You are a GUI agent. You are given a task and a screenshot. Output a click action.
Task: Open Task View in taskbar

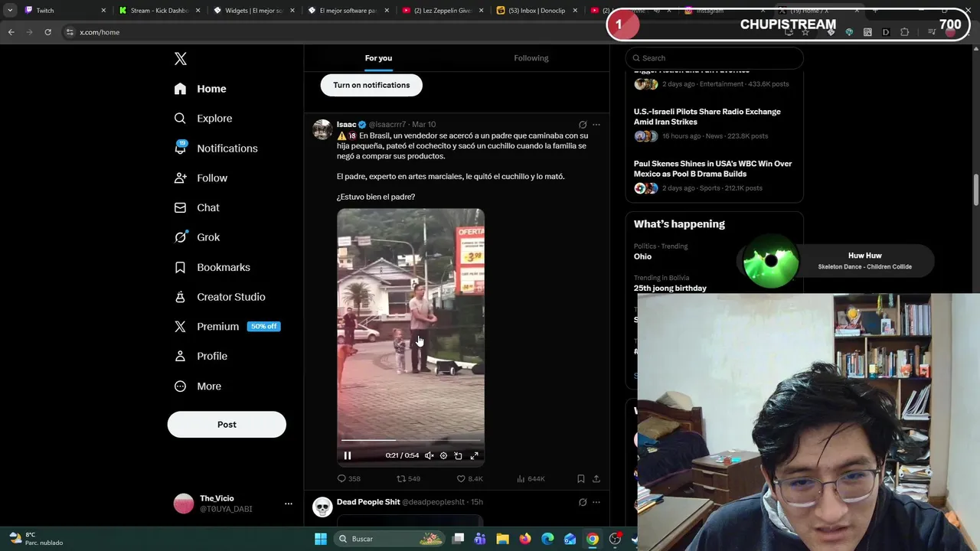pyautogui.click(x=458, y=539)
